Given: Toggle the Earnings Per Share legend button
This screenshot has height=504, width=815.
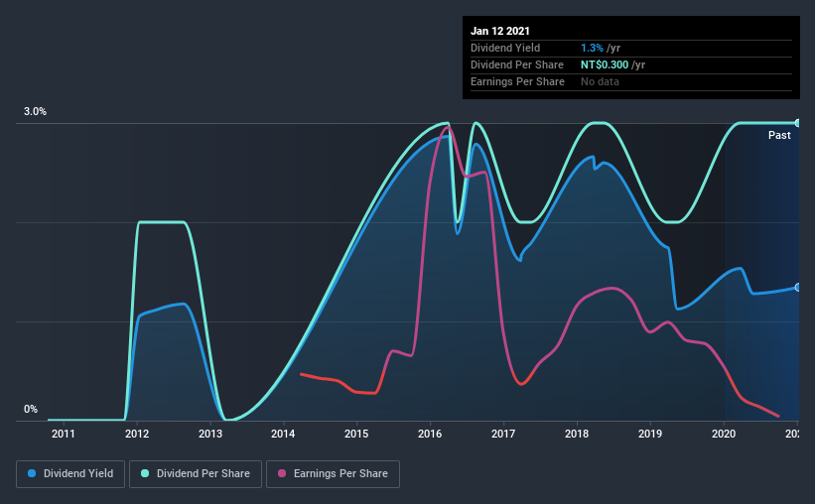Looking at the screenshot, I should click(334, 474).
